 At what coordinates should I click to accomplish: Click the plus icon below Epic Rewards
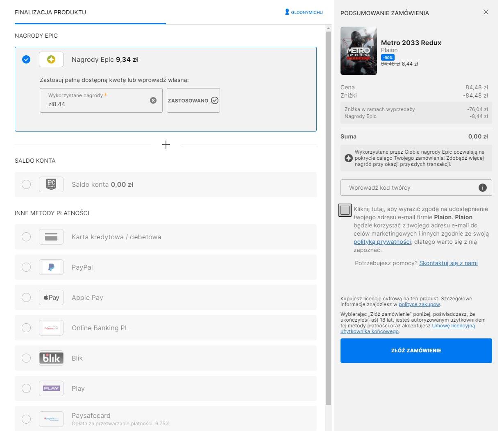coord(166,145)
